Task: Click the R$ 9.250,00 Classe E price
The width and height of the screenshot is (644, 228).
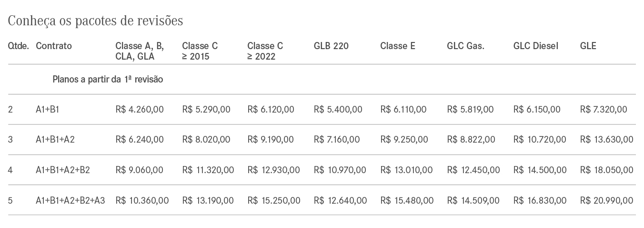Action: click(x=404, y=140)
